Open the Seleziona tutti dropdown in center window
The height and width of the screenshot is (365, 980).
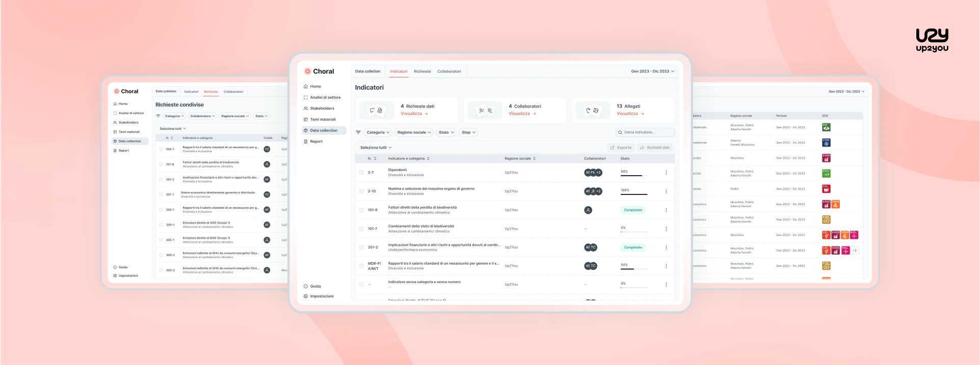pos(376,148)
